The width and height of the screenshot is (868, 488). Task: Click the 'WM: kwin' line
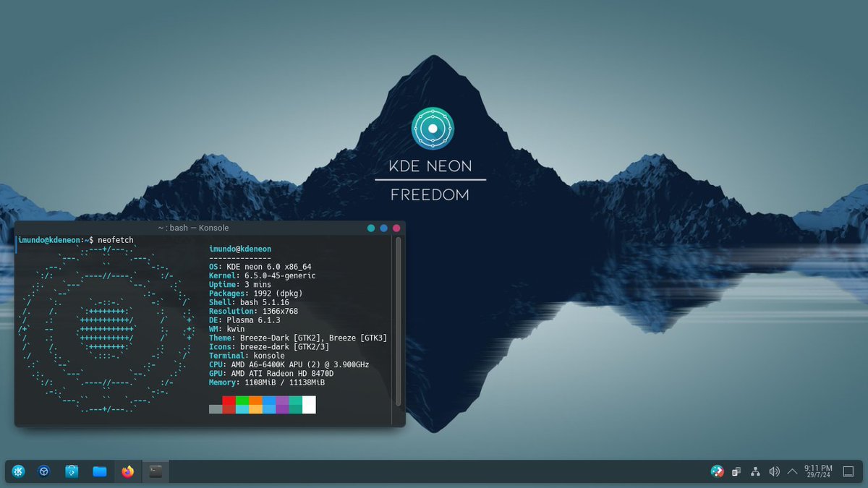coord(227,329)
